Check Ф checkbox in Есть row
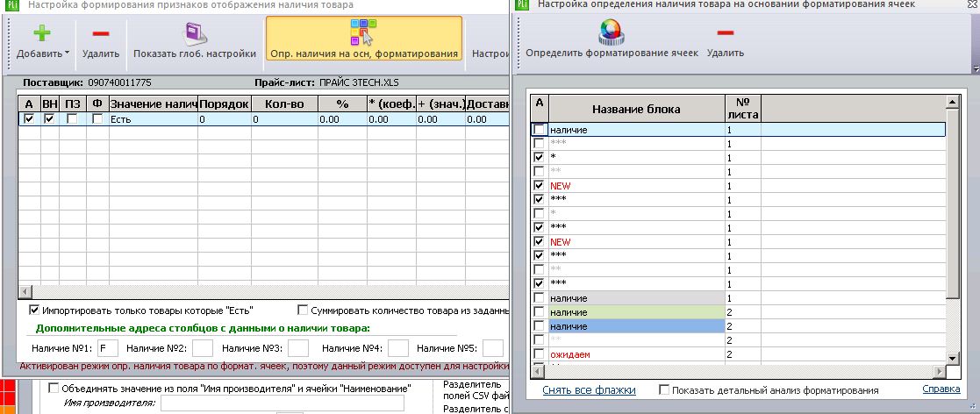The width and height of the screenshot is (980, 414). pyautogui.click(x=97, y=118)
